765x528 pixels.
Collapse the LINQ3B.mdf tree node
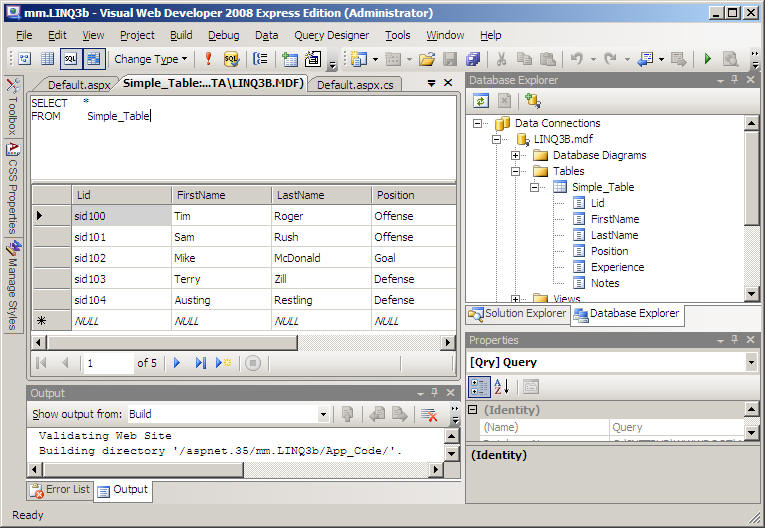pyautogui.click(x=497, y=140)
